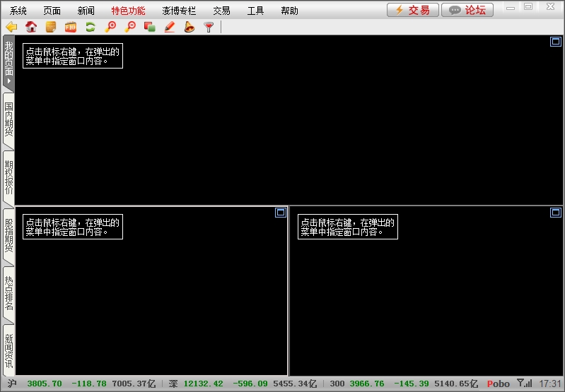Click Shanghai index value 3805.70
565x392 pixels.
click(45, 384)
